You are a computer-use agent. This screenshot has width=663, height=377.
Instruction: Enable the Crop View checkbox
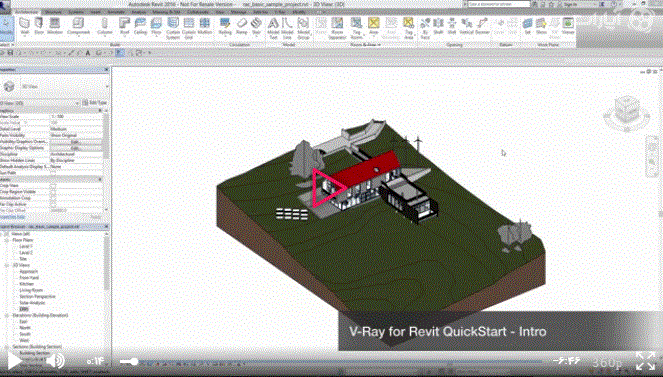53,186
